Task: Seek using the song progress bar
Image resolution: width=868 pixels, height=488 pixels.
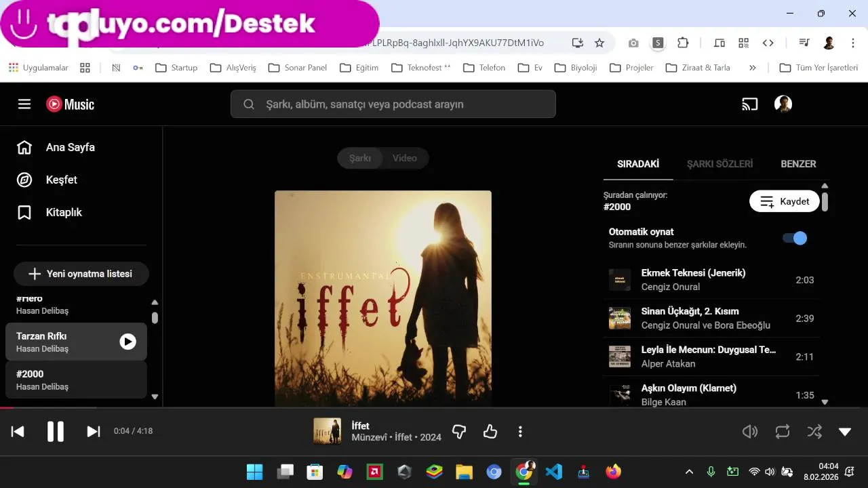Action: point(434,407)
